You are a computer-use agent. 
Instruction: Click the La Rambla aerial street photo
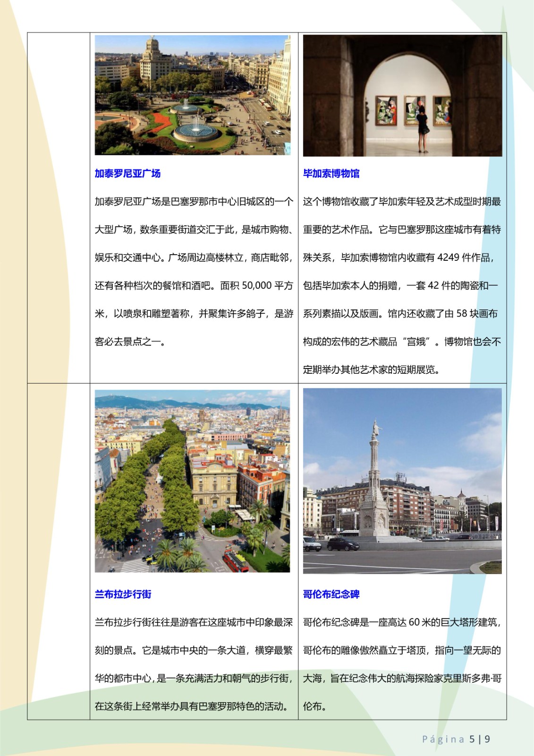click(193, 481)
